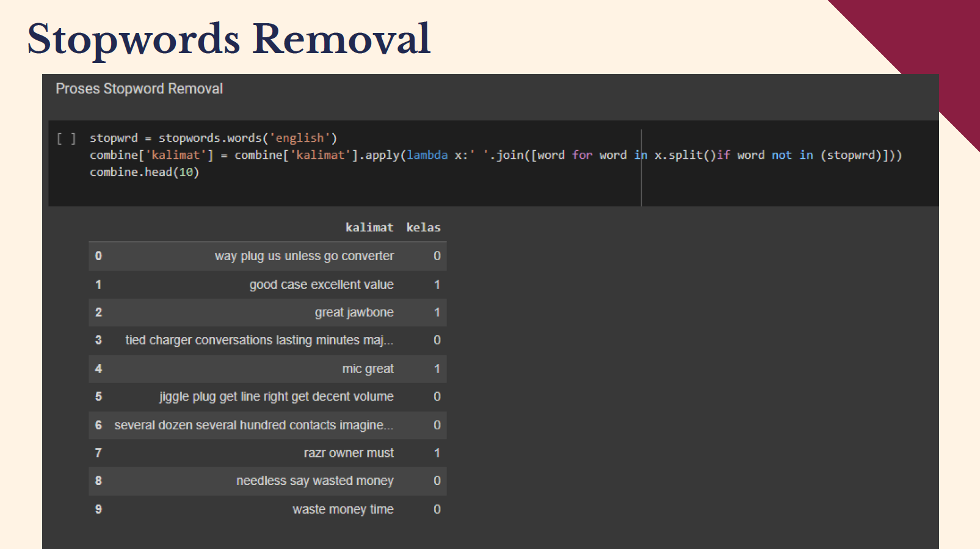Click the 'great jawbone' table cell
The height and width of the screenshot is (549, 980).
(354, 313)
